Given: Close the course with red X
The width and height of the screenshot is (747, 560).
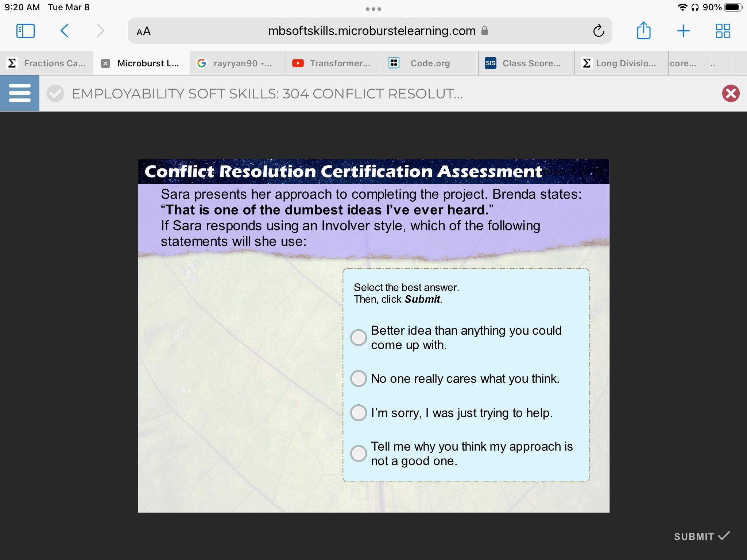Looking at the screenshot, I should tap(731, 93).
